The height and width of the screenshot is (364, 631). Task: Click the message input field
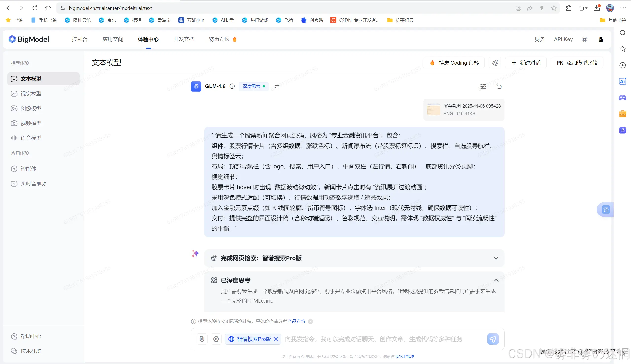383,339
